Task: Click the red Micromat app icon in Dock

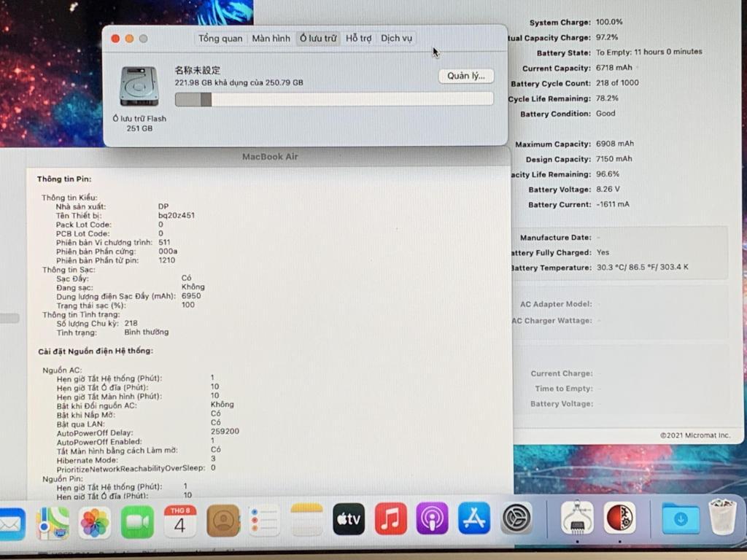Action: (619, 517)
